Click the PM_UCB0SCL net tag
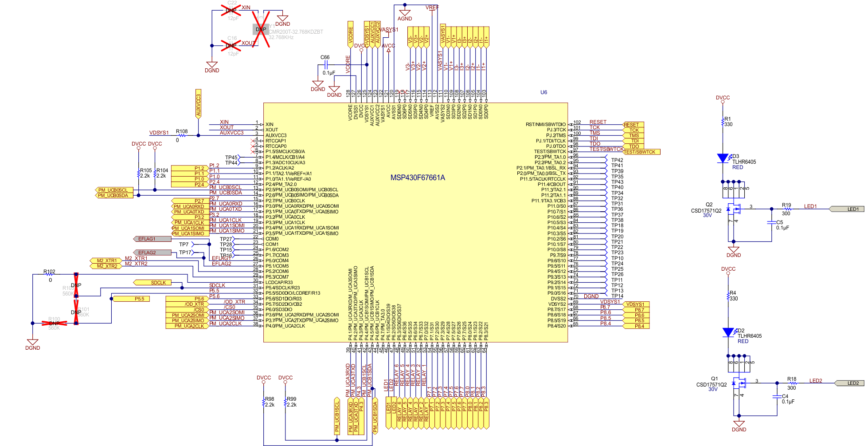This screenshot has width=868, height=446. tap(114, 190)
